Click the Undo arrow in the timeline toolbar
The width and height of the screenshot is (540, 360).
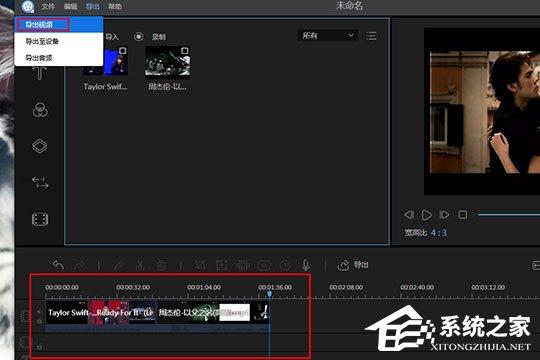coord(58,265)
